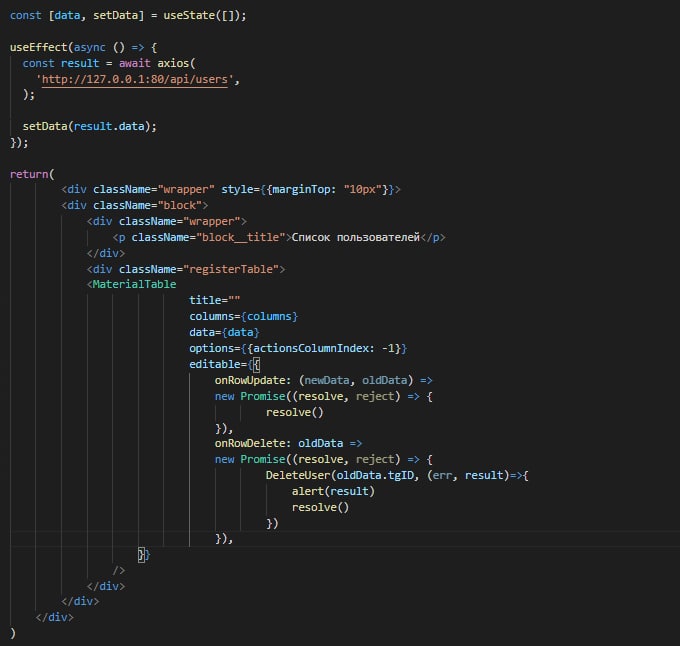680x646 pixels.
Task: Click the final closing parenthesis
Action: pos(13,633)
